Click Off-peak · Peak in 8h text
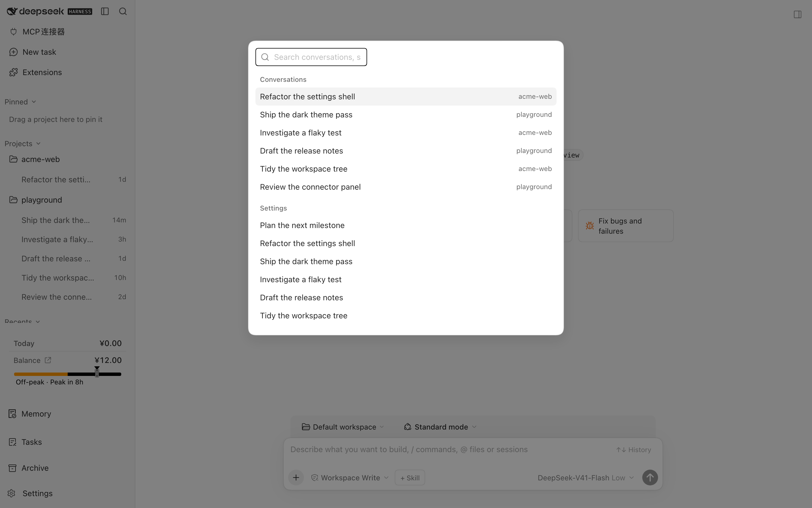The image size is (812, 508). (x=49, y=382)
